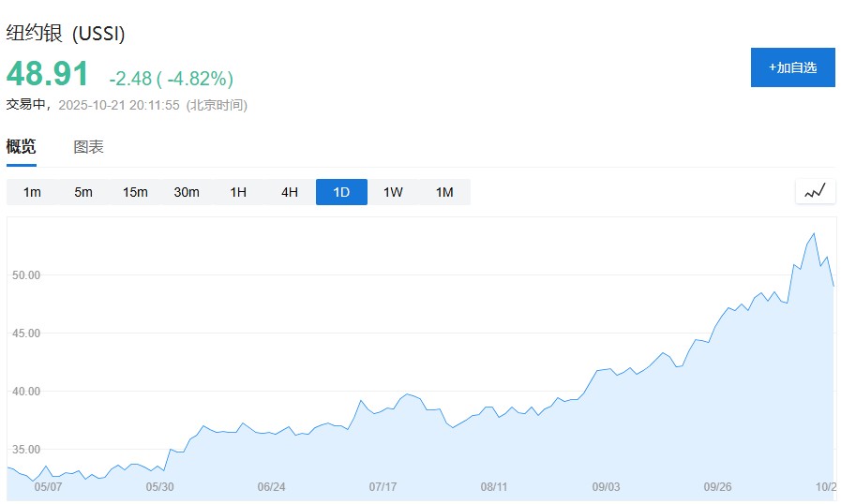
Task: Click the -2.48 (-4.82%) change value
Action: 171,79
